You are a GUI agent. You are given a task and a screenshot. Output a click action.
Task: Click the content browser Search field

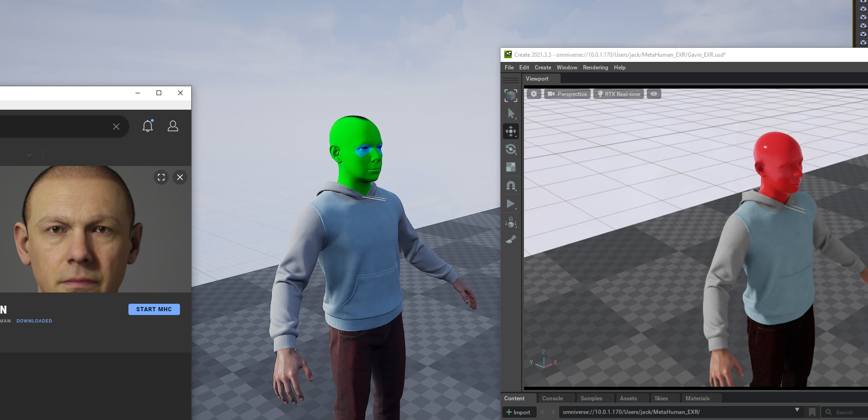(845, 412)
